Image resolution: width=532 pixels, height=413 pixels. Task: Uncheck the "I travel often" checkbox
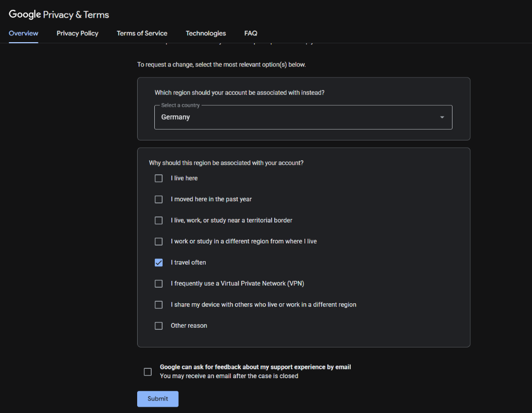[158, 263]
